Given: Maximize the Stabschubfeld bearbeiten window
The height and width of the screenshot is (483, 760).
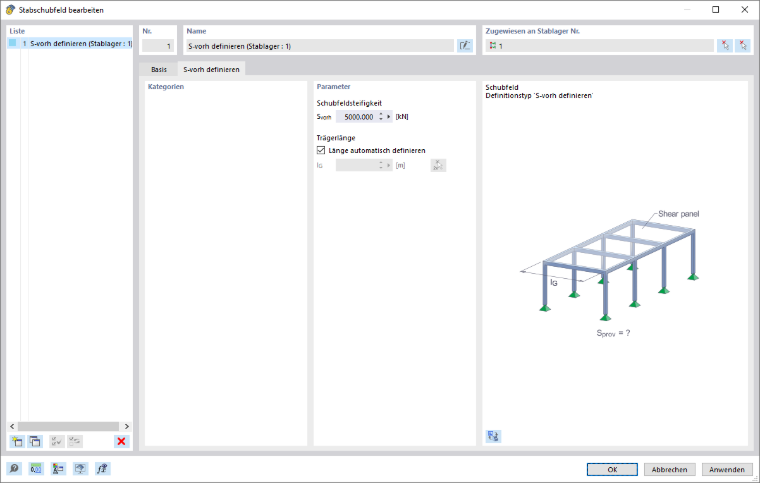Looking at the screenshot, I should [715, 10].
